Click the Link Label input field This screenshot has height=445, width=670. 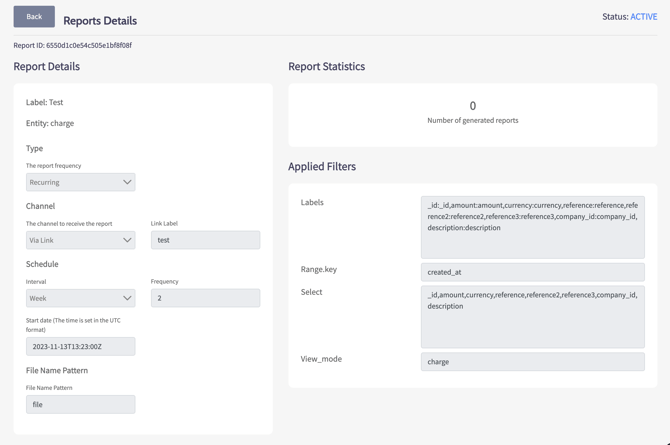pyautogui.click(x=205, y=240)
